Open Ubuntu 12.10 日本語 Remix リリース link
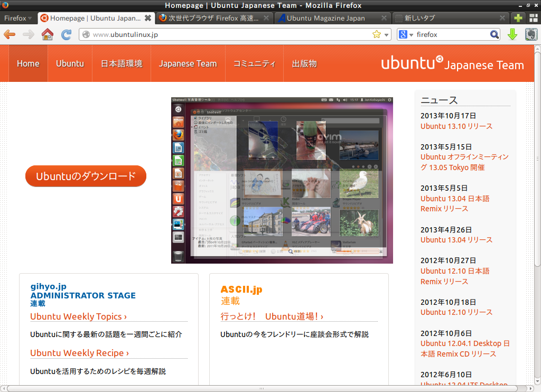Image resolution: width=541 pixels, height=392 pixels. point(455,276)
